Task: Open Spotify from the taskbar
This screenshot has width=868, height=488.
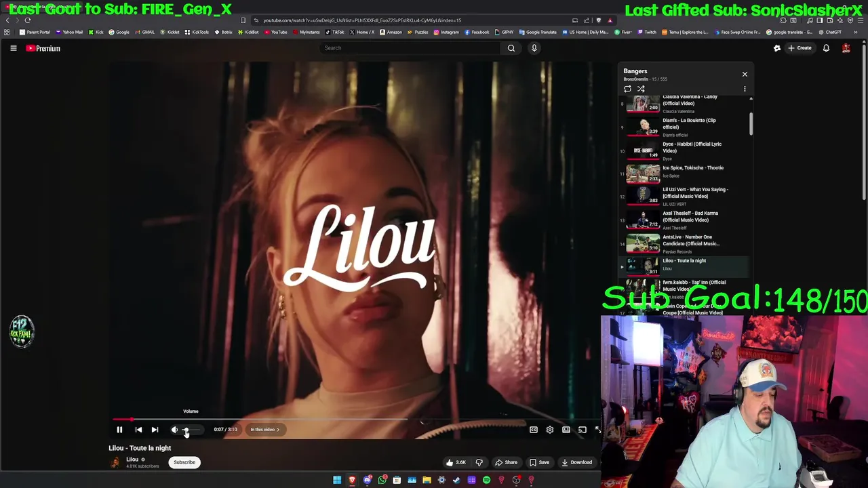Action: (x=486, y=481)
